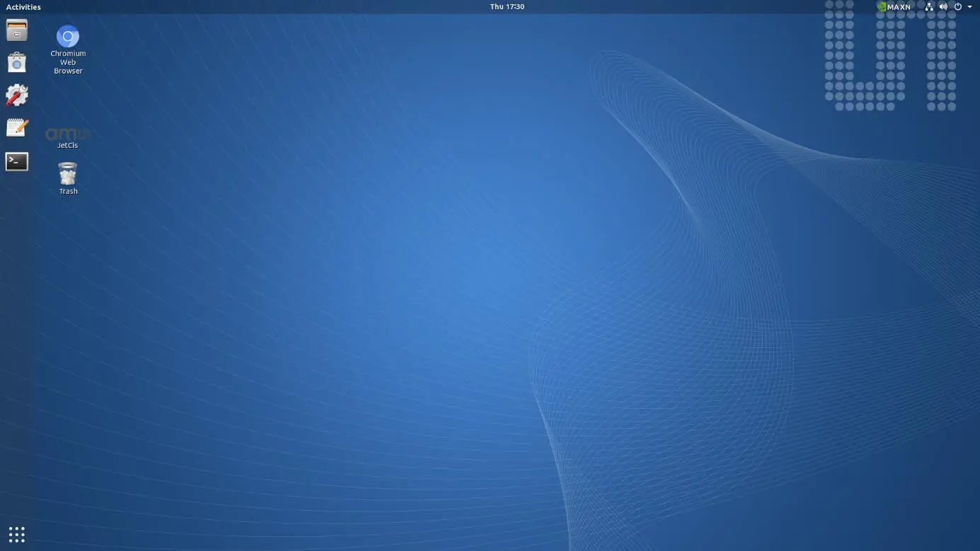980x551 pixels.
Task: Select the Trash desktop icon
Action: click(68, 178)
